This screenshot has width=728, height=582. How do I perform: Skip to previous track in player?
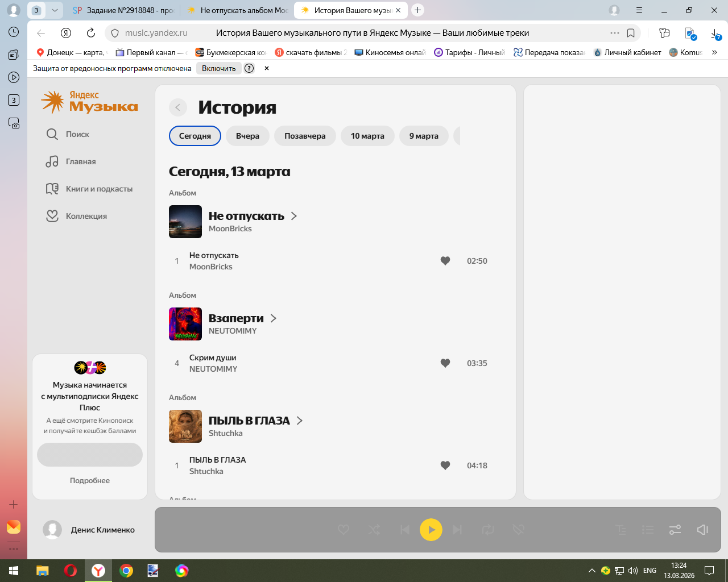coord(404,530)
